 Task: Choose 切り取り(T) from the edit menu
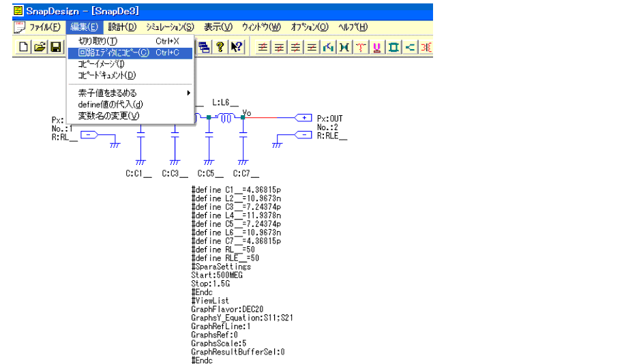coord(130,41)
